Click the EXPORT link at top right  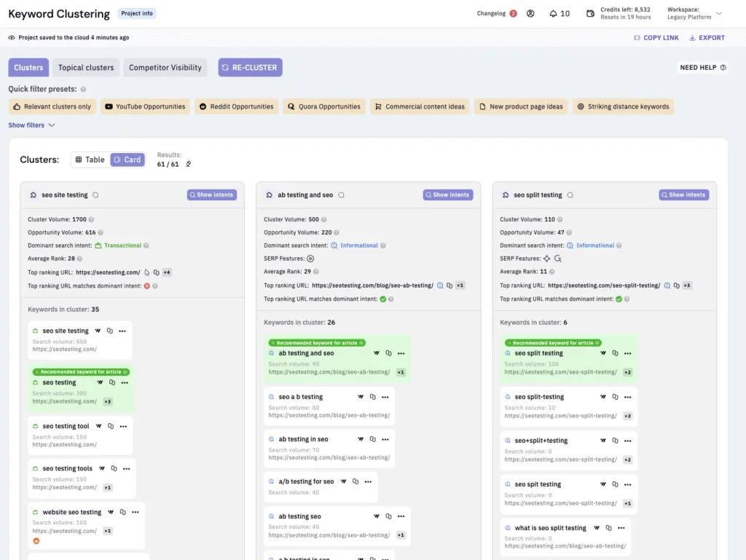(706, 37)
